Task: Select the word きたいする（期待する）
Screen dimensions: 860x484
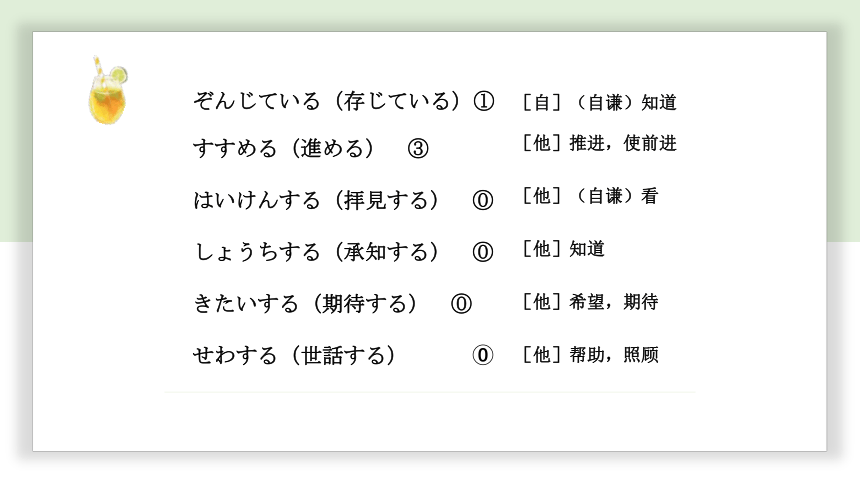Action: pos(305,303)
